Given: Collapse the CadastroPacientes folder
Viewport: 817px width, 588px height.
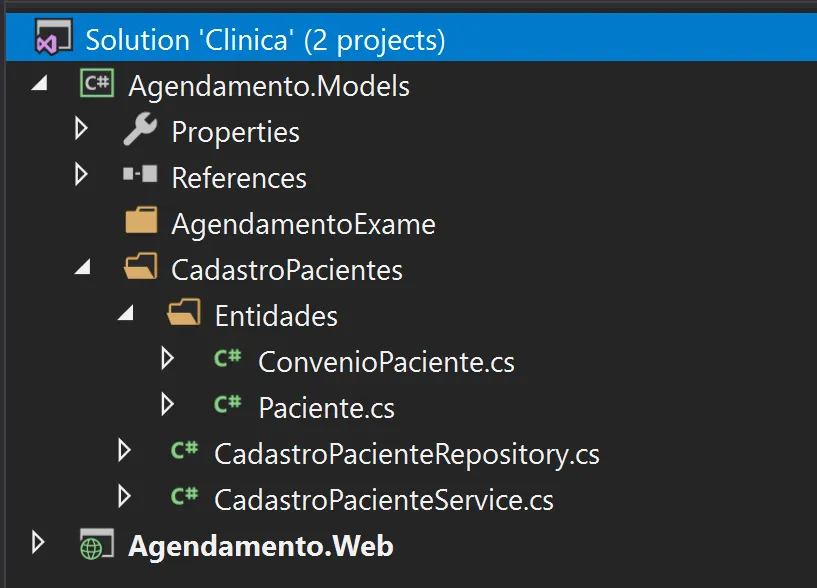Looking at the screenshot, I should click(x=83, y=268).
